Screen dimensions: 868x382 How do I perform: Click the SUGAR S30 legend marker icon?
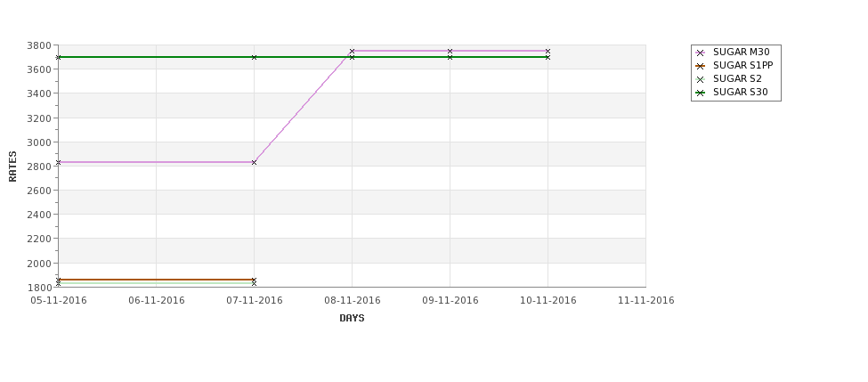700,93
